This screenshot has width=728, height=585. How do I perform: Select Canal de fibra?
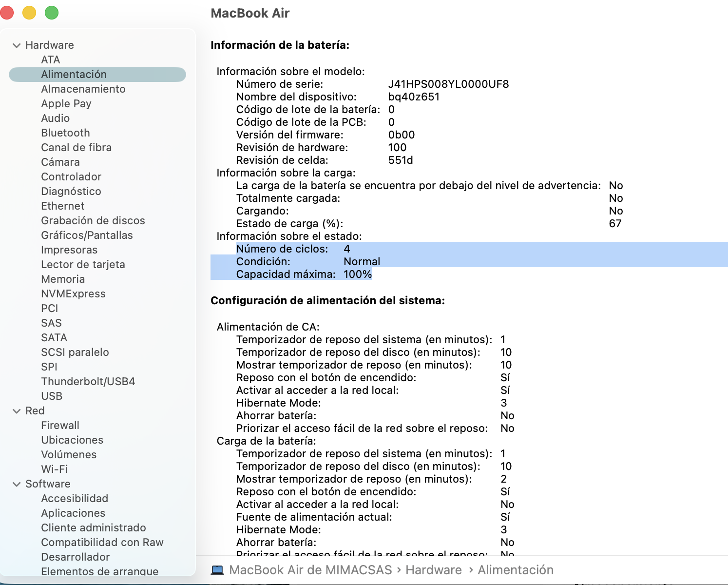[77, 147]
